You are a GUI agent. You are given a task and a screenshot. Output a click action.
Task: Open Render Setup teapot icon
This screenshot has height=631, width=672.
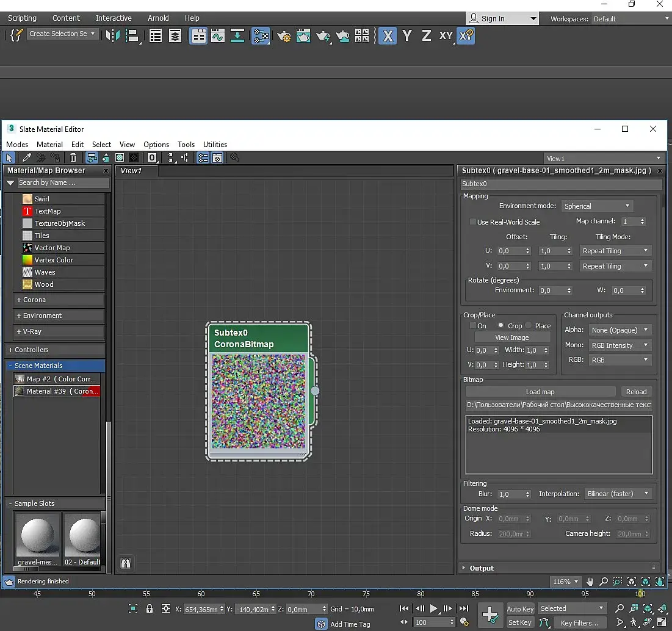(x=284, y=36)
